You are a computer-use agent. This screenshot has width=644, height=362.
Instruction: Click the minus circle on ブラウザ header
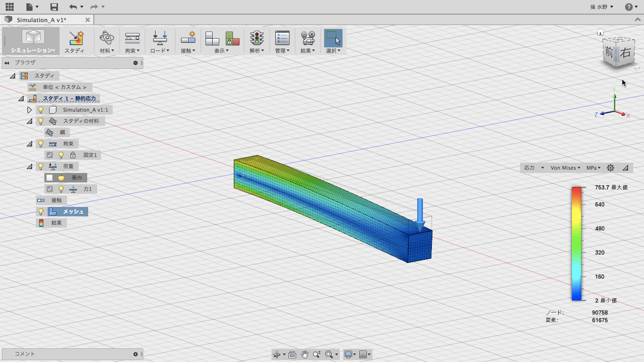[x=136, y=63]
